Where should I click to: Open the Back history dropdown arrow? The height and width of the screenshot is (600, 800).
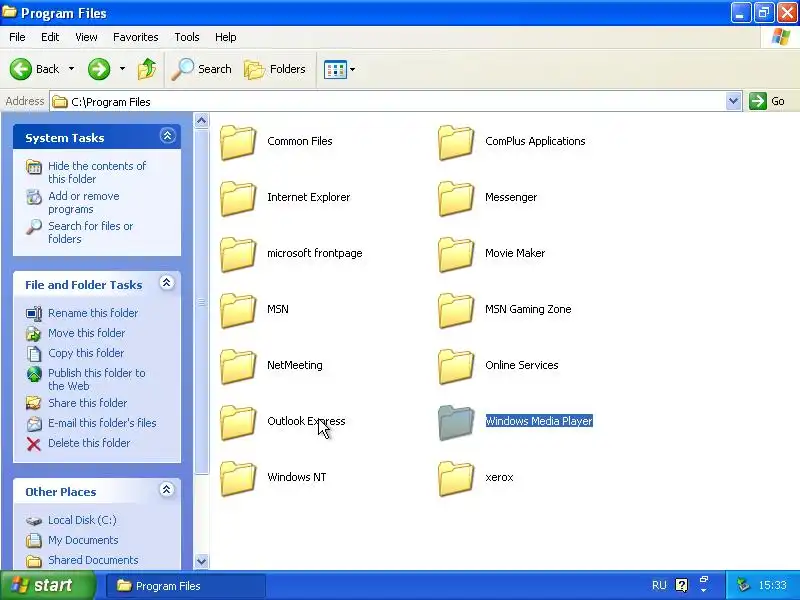[x=71, y=69]
